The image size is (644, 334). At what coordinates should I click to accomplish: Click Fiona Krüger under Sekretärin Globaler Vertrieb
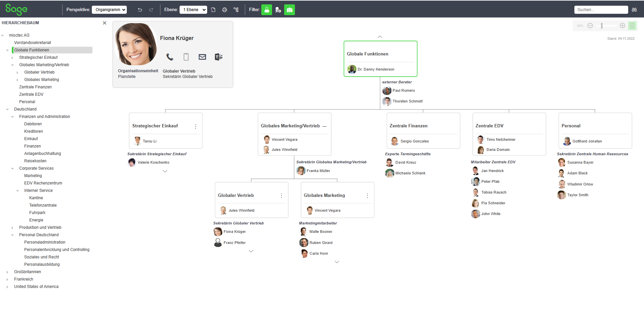pyautogui.click(x=234, y=232)
